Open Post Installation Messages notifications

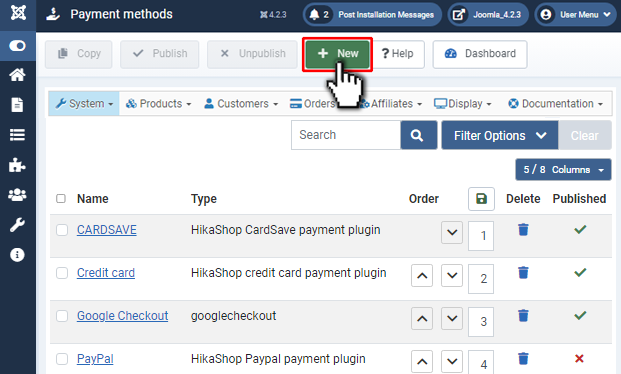pos(372,15)
